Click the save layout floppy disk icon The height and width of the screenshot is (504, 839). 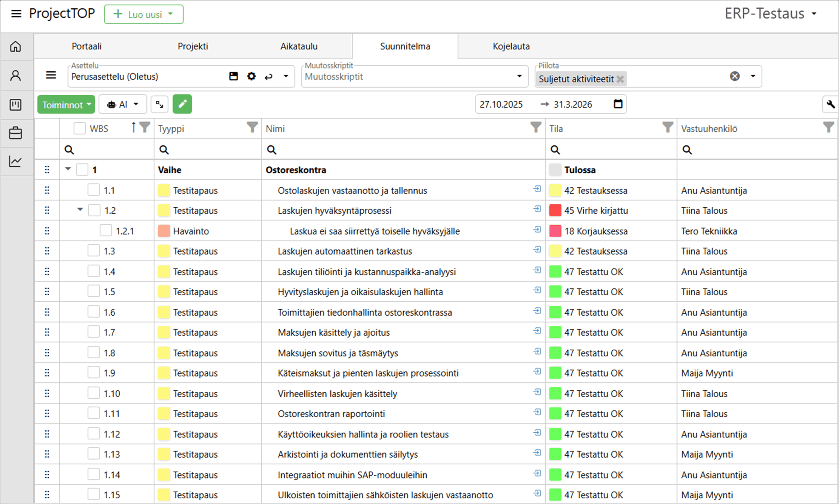tap(233, 76)
